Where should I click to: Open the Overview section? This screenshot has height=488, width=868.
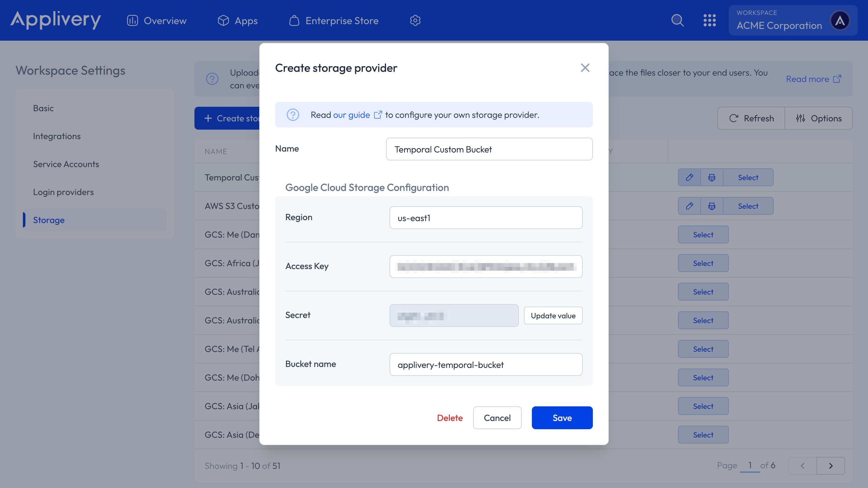tap(156, 20)
